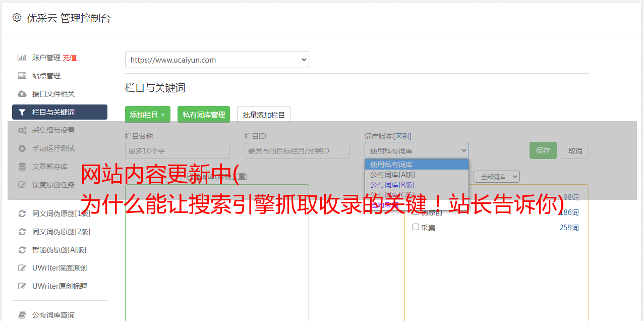
Task: Choose 公有词库[A版] option
Action: click(x=417, y=175)
